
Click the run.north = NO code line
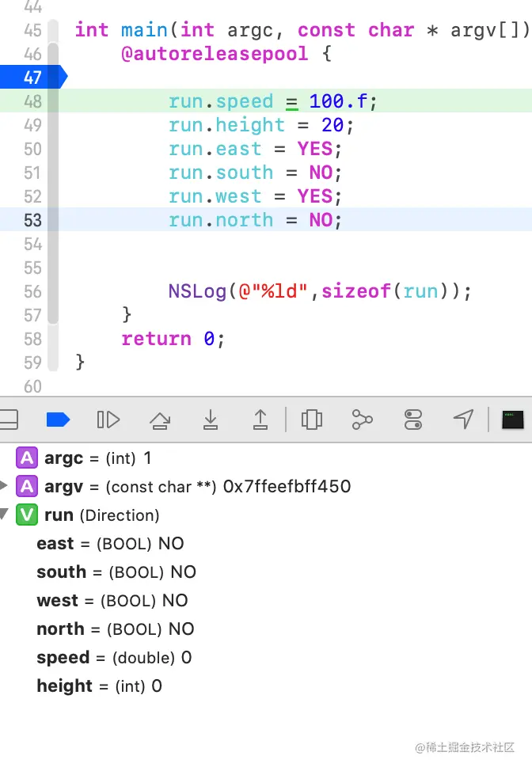255,220
